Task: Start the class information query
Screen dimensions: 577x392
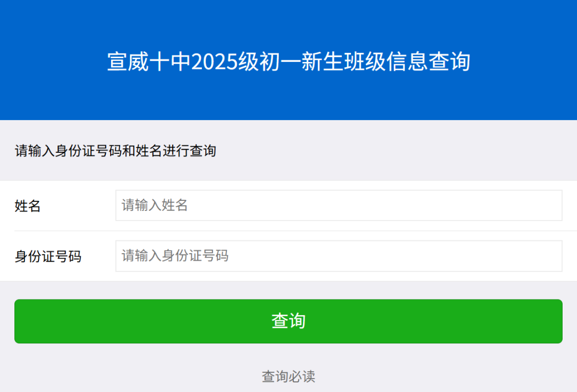Action: click(x=288, y=321)
